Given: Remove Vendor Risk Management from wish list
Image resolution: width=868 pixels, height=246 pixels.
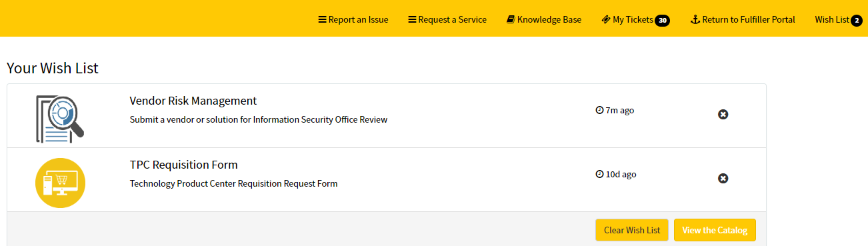Looking at the screenshot, I should pyautogui.click(x=723, y=114).
